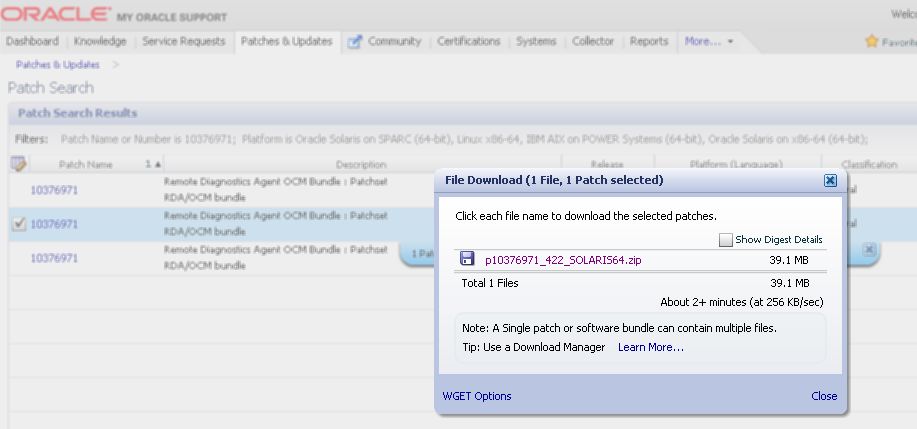The width and height of the screenshot is (917, 429).
Task: Click the floppy disk download icon
Action: 466,259
